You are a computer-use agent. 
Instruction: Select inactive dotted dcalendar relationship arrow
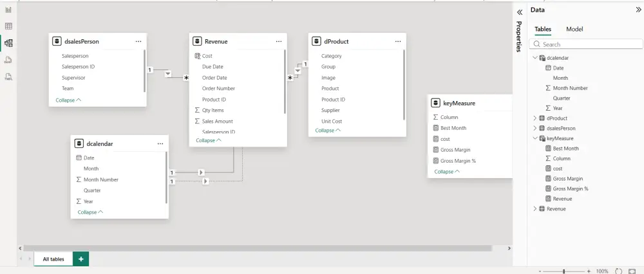pyautogui.click(x=206, y=181)
